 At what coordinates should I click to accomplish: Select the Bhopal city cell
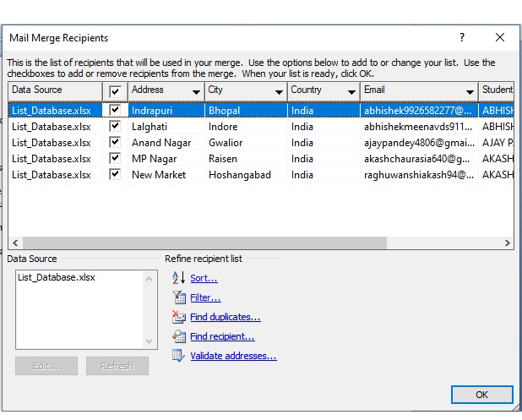coord(246,110)
